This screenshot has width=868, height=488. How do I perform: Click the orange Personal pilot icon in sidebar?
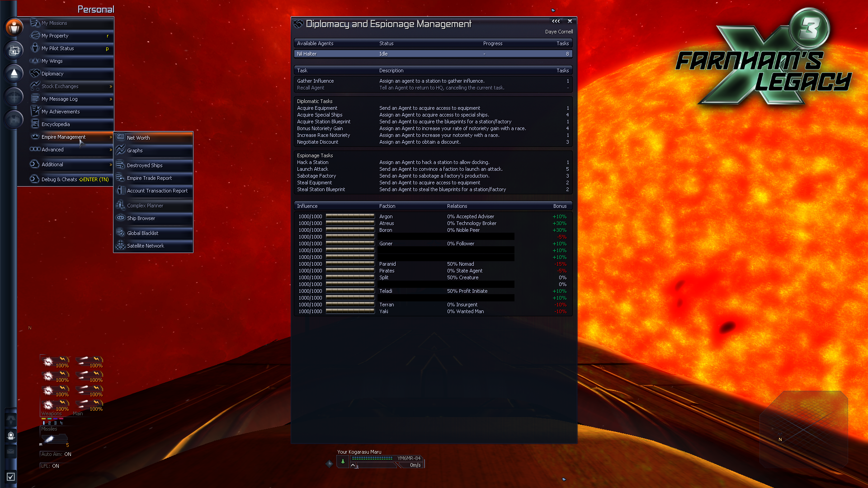point(14,27)
